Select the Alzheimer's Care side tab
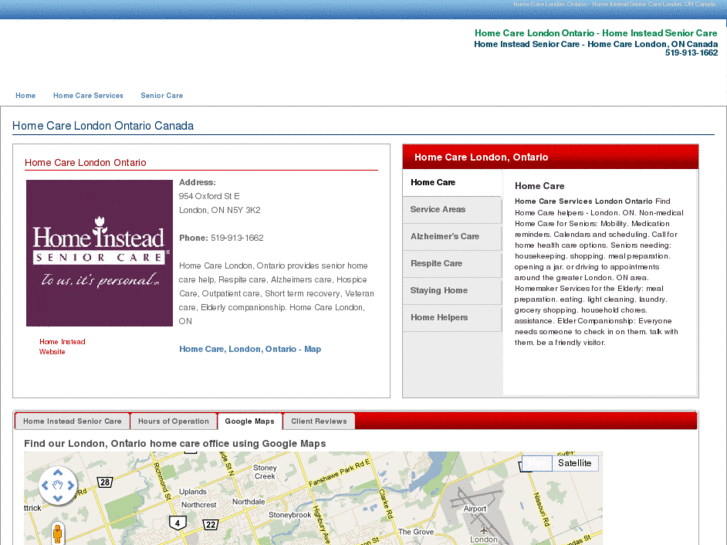Screen dimensions: 727x545 pos(453,237)
